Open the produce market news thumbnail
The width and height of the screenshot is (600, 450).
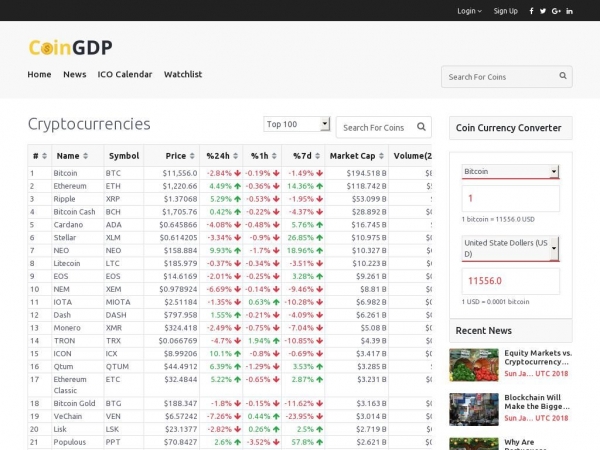point(474,365)
